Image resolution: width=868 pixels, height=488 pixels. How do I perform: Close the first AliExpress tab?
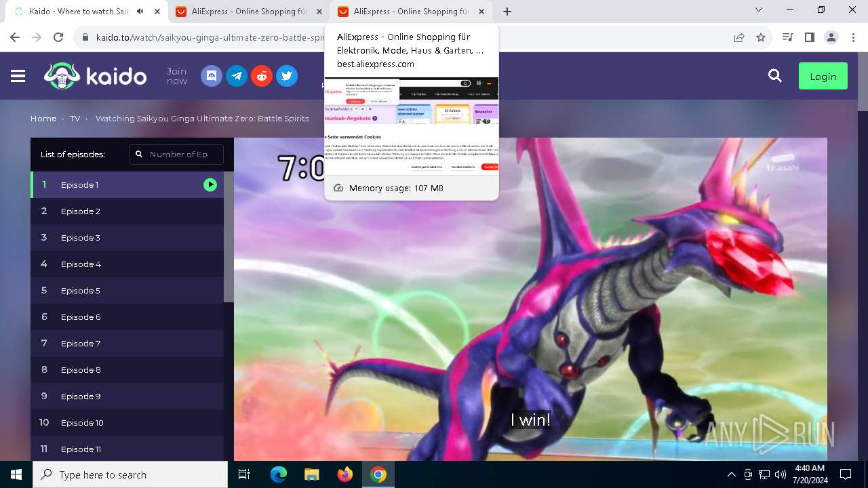click(319, 12)
